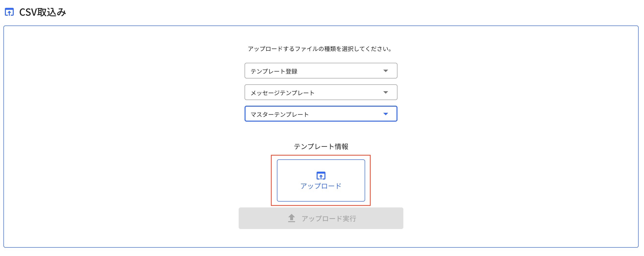Viewport: 644px width, 256px height.
Task: Click the caret arrow on メッセージテンプレート selector
Action: [x=386, y=92]
